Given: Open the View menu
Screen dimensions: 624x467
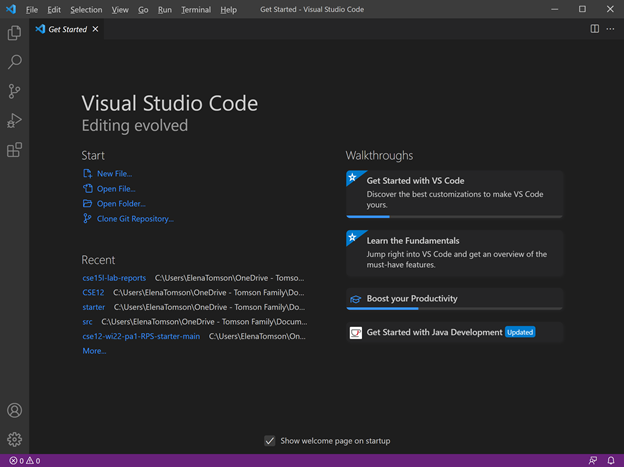Looking at the screenshot, I should (120, 10).
